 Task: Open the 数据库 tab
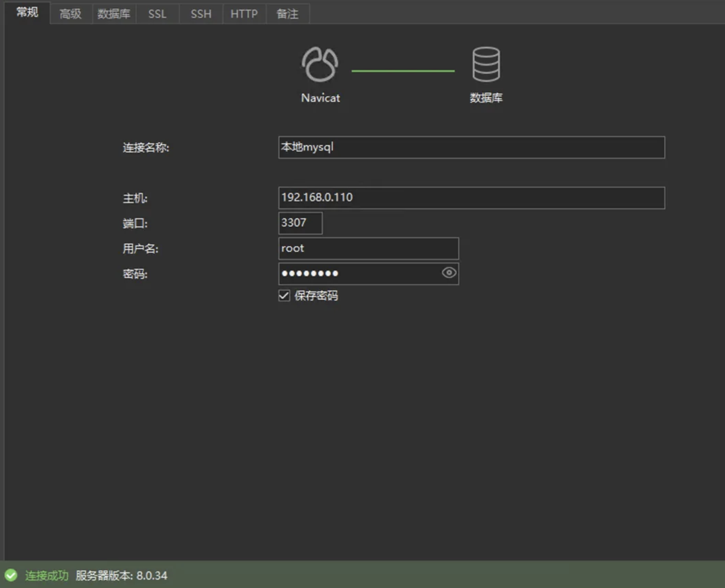pos(114,14)
